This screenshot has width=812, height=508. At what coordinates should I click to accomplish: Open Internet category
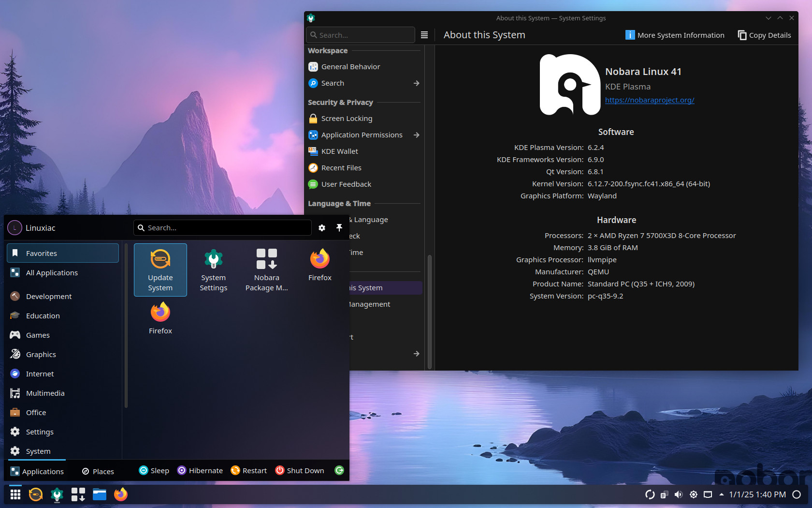[63, 374]
